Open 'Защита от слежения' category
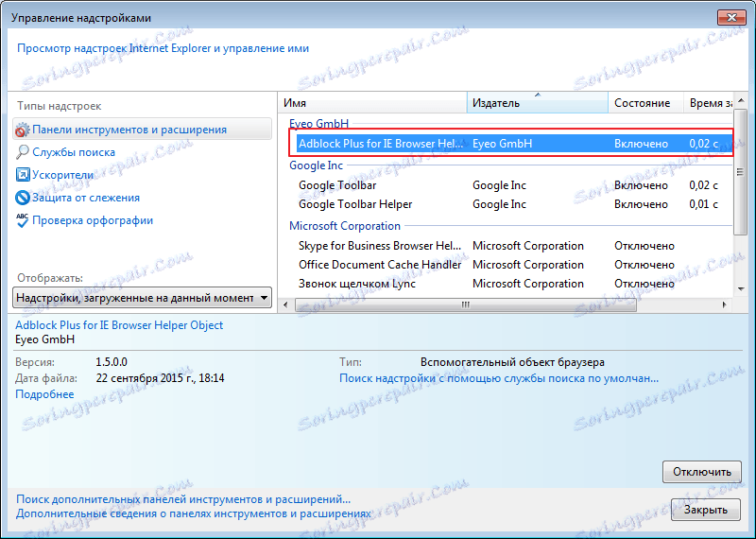Image resolution: width=756 pixels, height=539 pixels. pos(86,198)
